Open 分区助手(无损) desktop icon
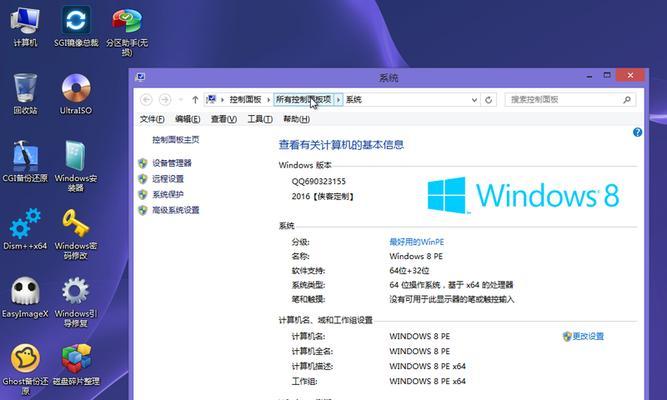Image resolution: width=667 pixels, height=400 pixels. tap(127, 31)
